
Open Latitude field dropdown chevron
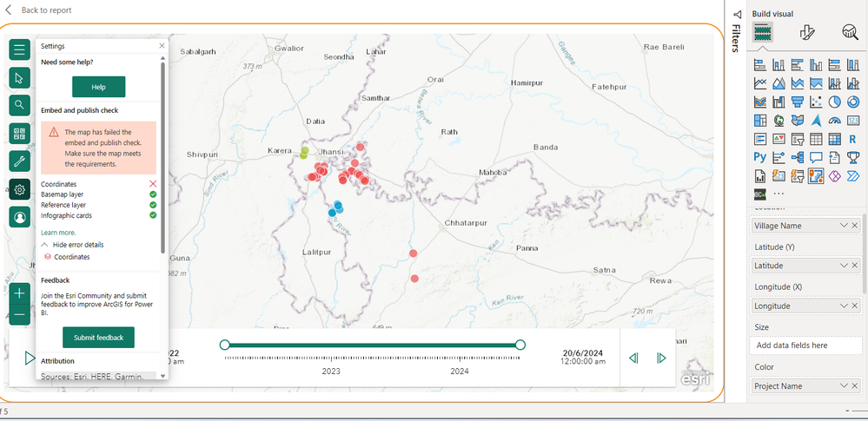pos(844,266)
